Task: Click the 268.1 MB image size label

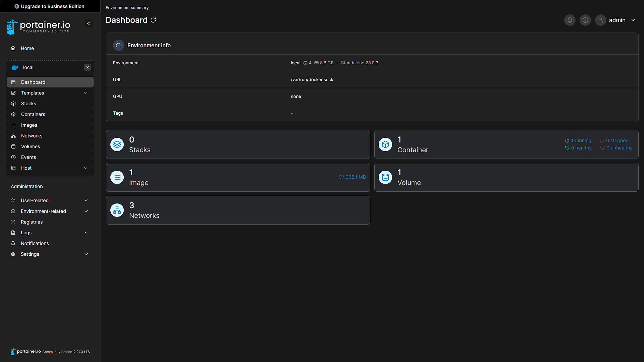Action: [x=353, y=177]
